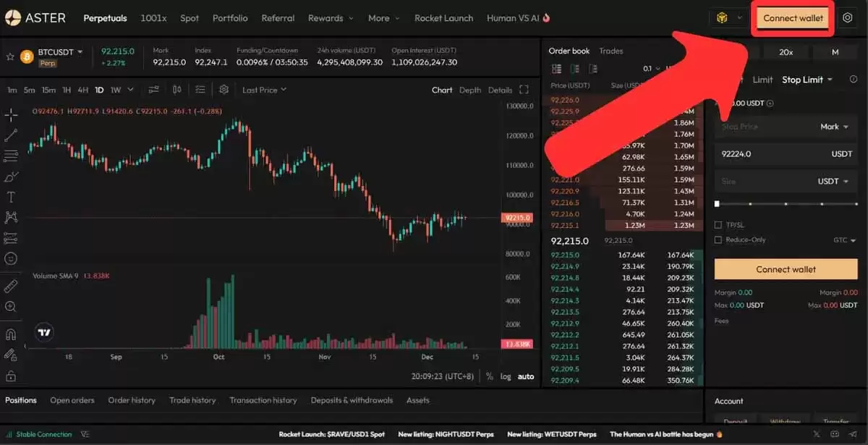Toggle fullscreen chart icon
Image resolution: width=868 pixels, height=445 pixels.
(x=525, y=90)
